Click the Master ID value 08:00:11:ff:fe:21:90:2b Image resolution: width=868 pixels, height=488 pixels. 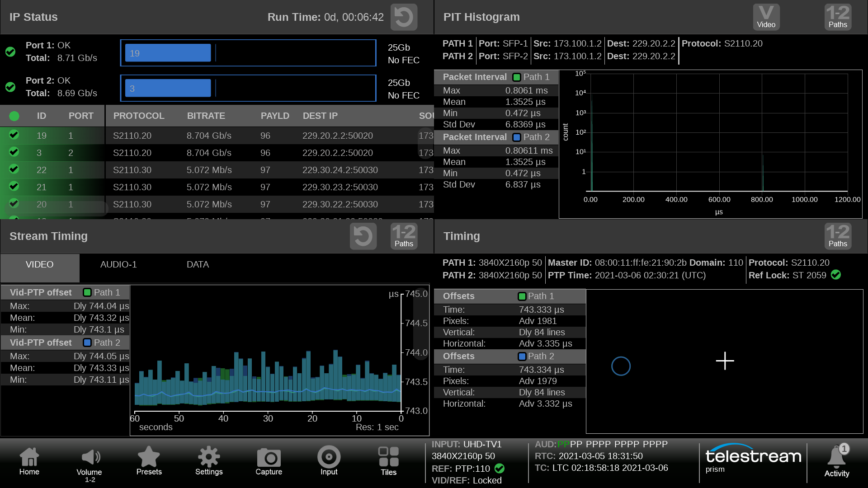coord(641,263)
